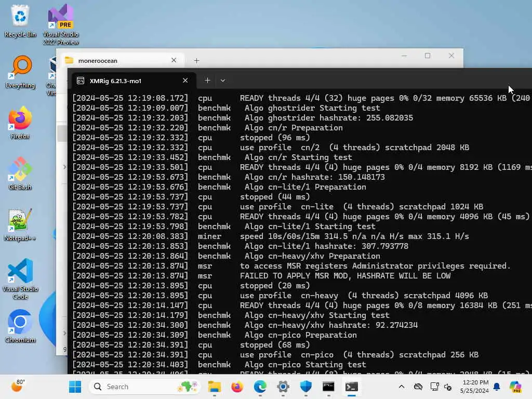Screen dimensions: 532x399
Task: Switch to Command Prompt taskbar icon
Action: pyautogui.click(x=328, y=387)
